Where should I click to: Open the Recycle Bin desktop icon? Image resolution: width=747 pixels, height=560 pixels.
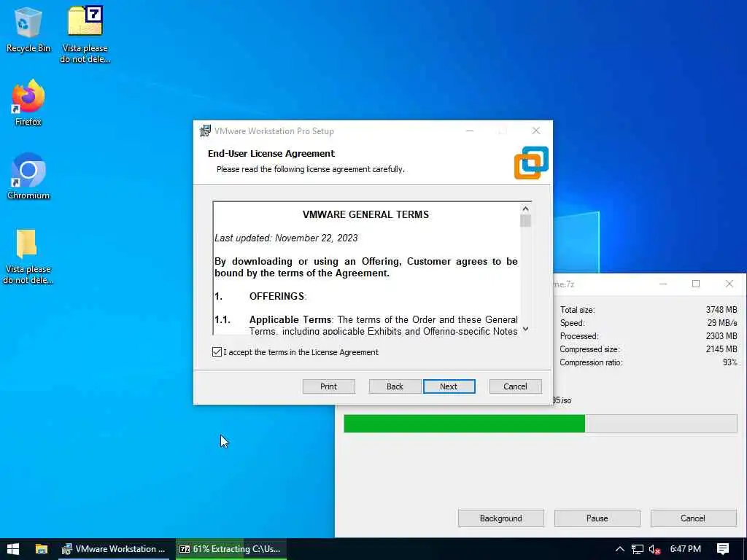(x=28, y=29)
